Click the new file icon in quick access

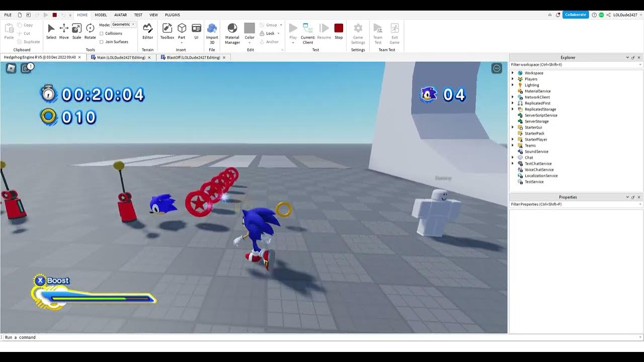20,15
